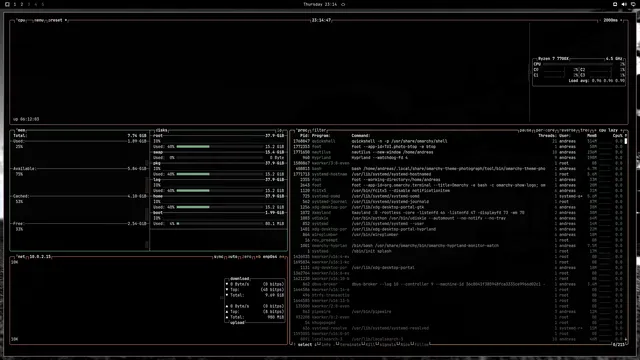Open the btop menu option

[39, 20]
